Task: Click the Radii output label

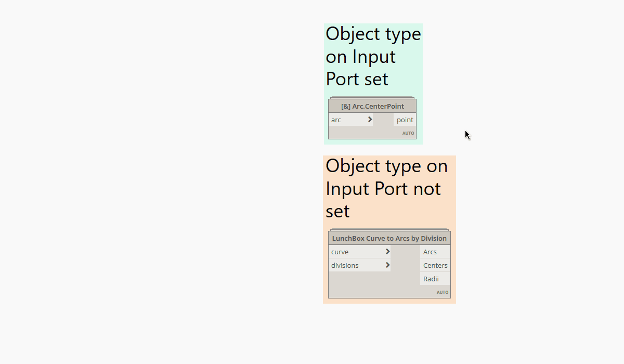Action: tap(432, 279)
